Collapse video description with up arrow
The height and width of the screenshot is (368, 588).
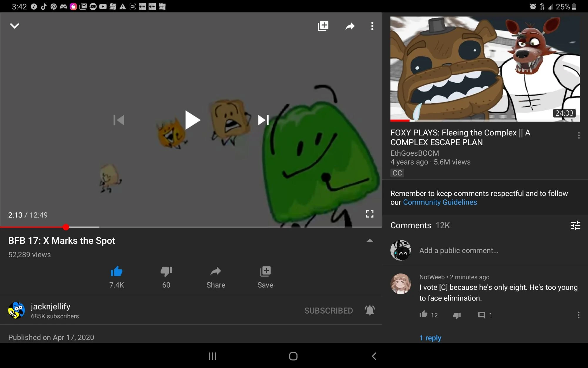pos(369,241)
